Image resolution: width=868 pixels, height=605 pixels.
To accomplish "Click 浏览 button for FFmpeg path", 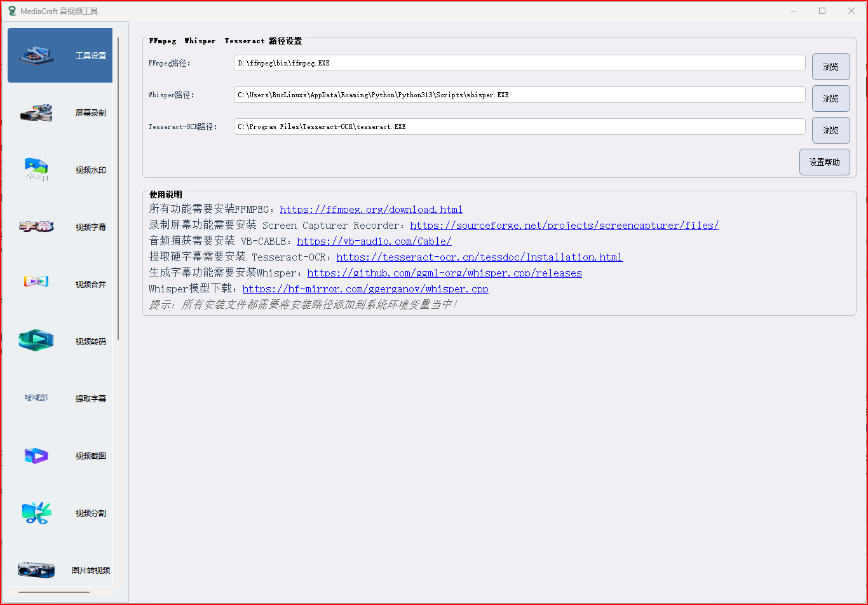I will (831, 67).
